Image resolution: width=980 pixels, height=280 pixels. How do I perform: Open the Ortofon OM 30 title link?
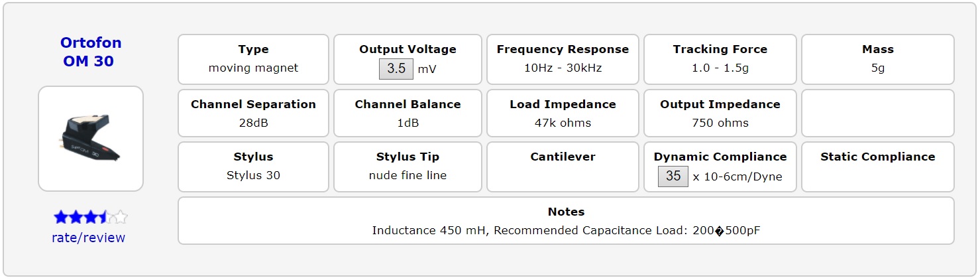pyautogui.click(x=91, y=52)
